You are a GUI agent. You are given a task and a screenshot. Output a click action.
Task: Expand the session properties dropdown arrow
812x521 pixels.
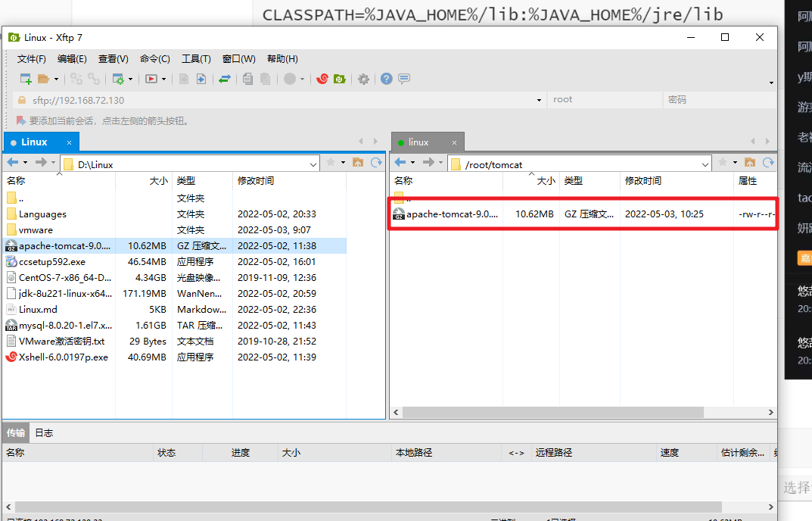(x=130, y=80)
